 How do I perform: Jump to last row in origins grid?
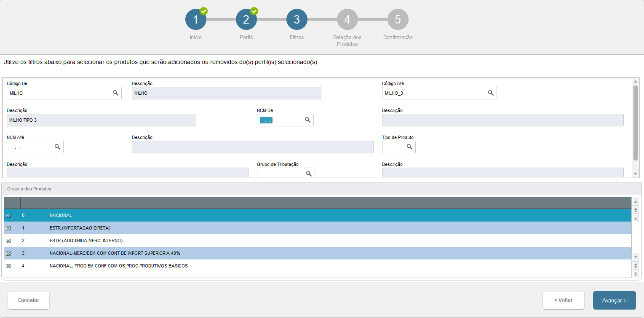[x=636, y=274]
